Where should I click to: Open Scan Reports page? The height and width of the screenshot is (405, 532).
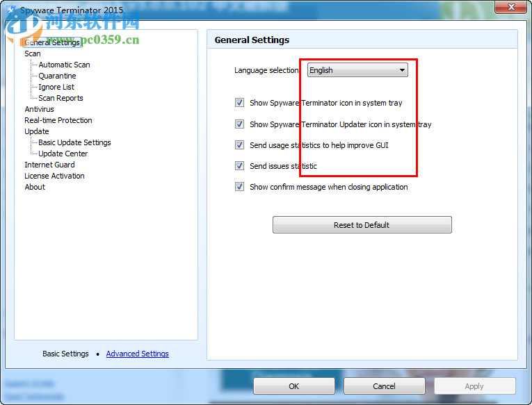(61, 98)
